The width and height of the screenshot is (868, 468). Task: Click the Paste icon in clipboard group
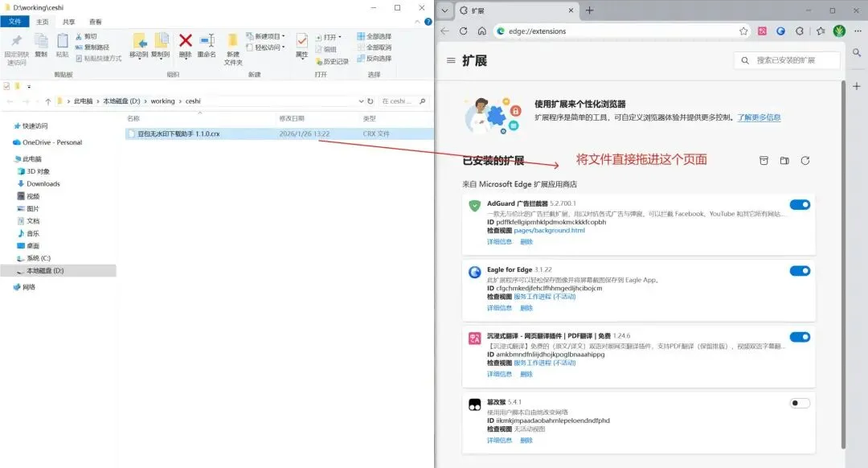pos(63,41)
